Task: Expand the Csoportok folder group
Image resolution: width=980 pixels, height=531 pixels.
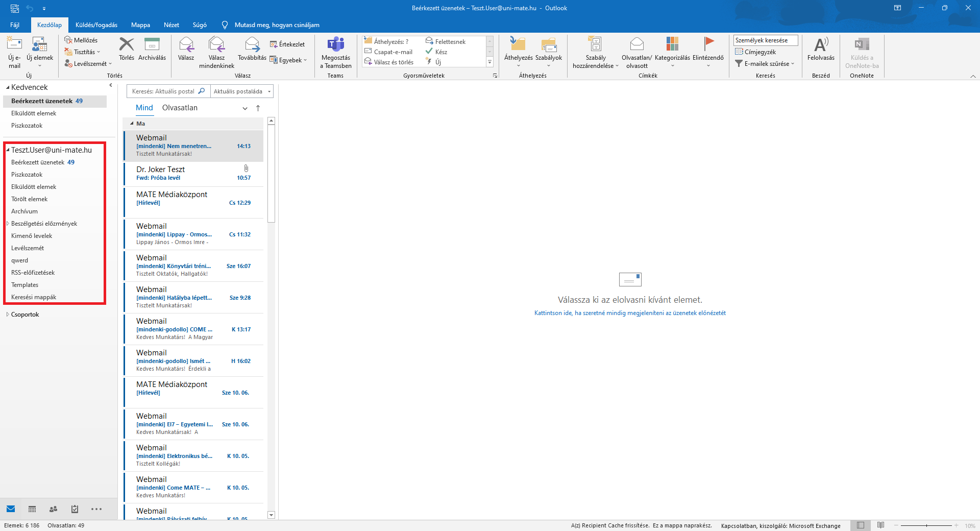Action: point(8,315)
